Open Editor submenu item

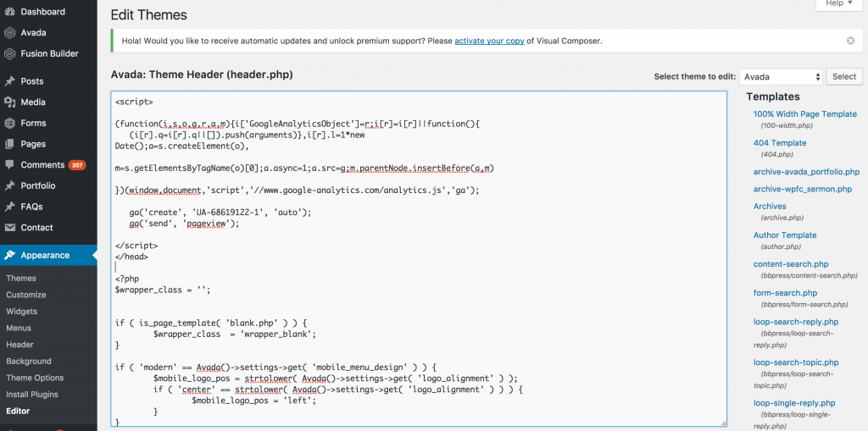18,411
